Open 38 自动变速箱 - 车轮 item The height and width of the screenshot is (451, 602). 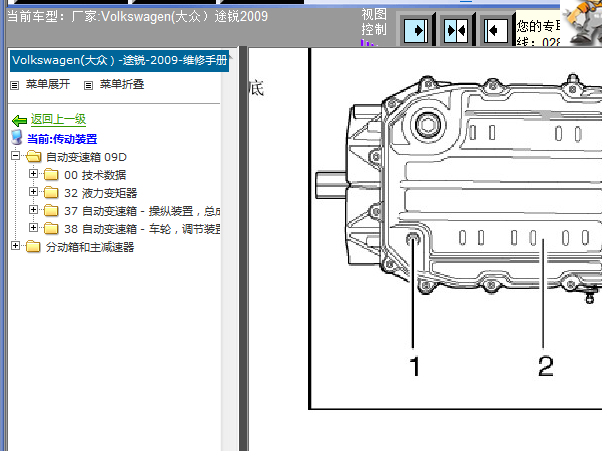(x=142, y=229)
